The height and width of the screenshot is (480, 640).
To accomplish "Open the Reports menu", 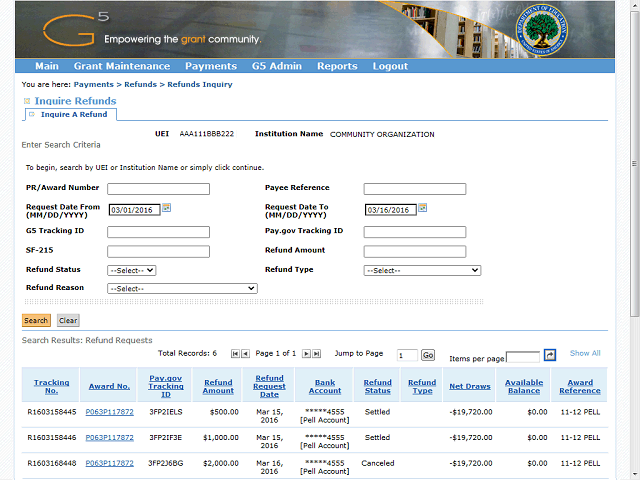I will tap(337, 66).
